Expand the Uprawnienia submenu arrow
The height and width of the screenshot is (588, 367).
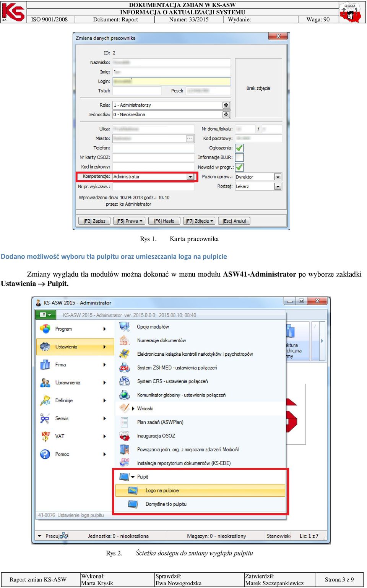click(104, 382)
